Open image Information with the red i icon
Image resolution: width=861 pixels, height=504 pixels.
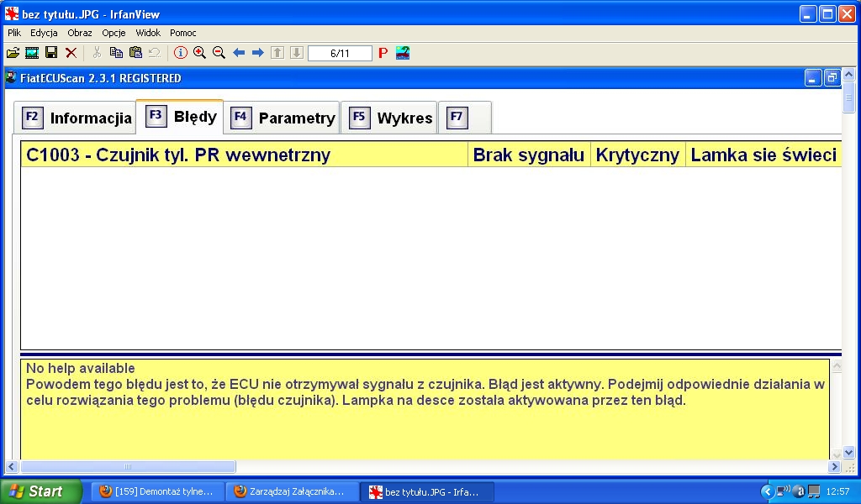pos(181,53)
